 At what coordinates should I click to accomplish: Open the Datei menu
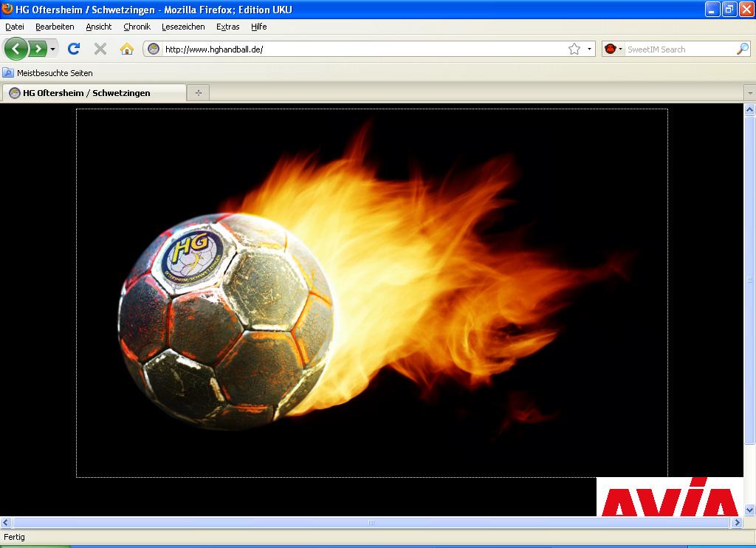click(15, 27)
